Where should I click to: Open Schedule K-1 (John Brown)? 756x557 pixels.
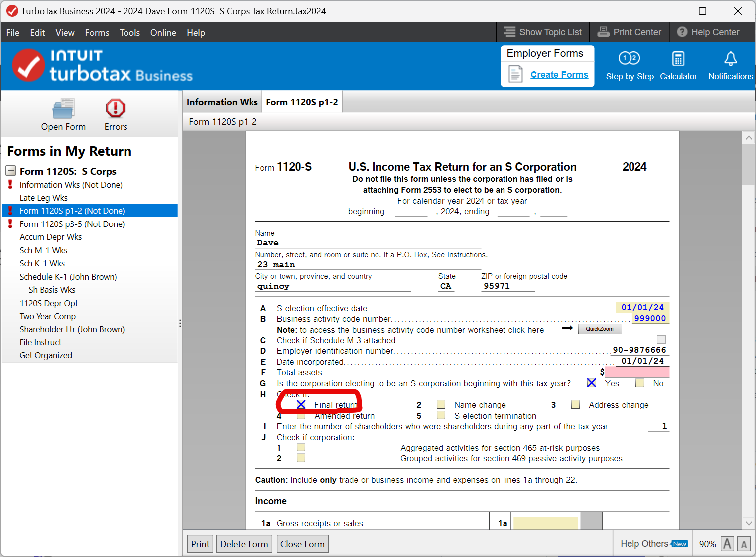(68, 277)
